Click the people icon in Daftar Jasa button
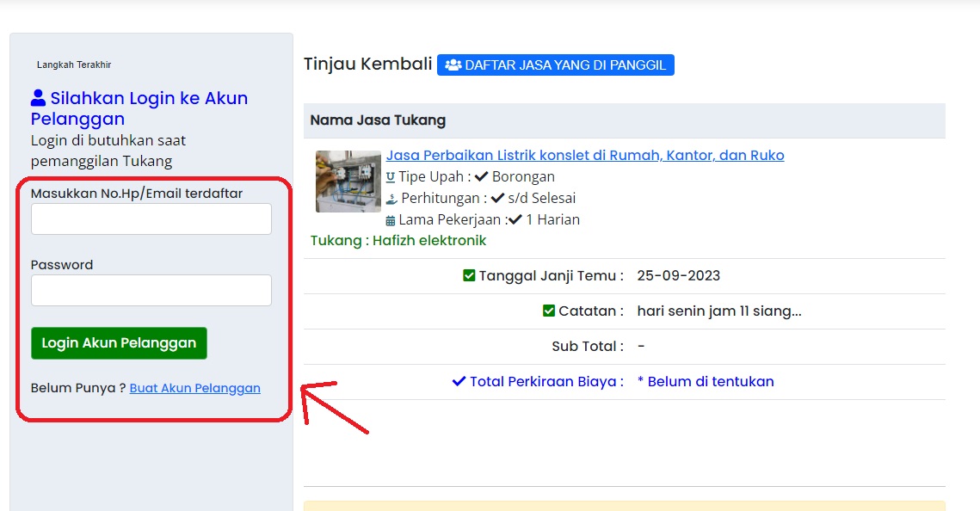 (x=453, y=65)
